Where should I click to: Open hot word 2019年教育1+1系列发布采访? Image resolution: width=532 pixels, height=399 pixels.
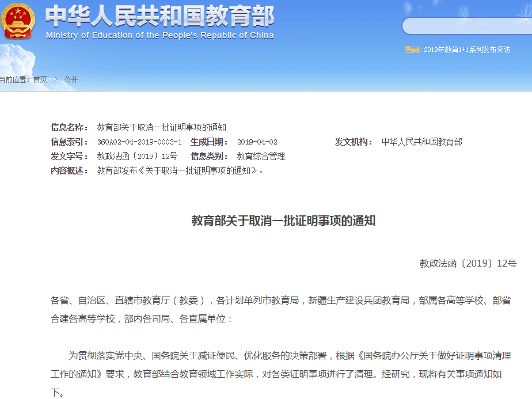pyautogui.click(x=467, y=50)
